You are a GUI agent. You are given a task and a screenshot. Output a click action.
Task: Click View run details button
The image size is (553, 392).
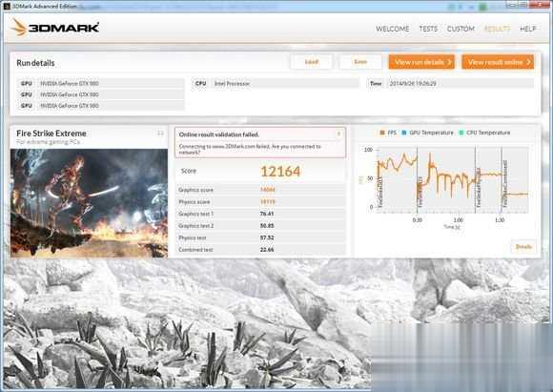[x=421, y=62]
